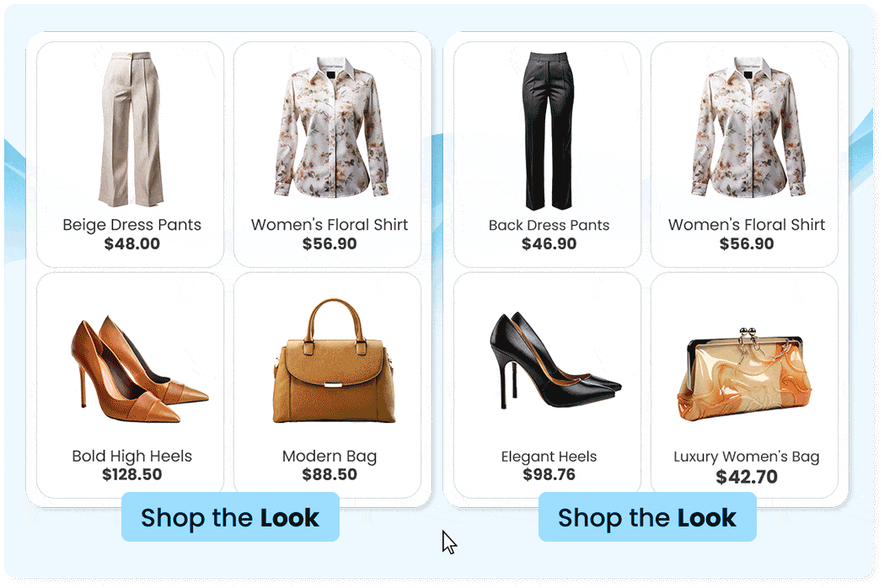The height and width of the screenshot is (588, 884).
Task: Open the black dress pants image
Action: [548, 131]
